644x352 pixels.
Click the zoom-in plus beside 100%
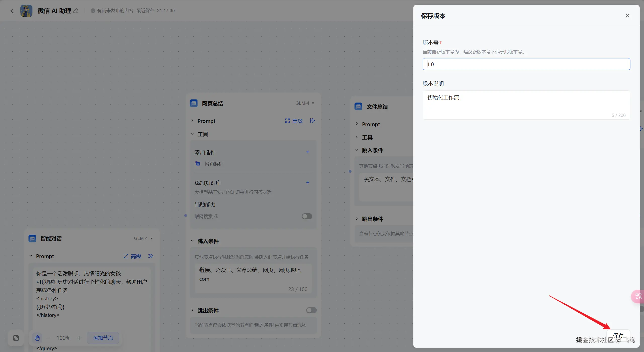pyautogui.click(x=79, y=338)
